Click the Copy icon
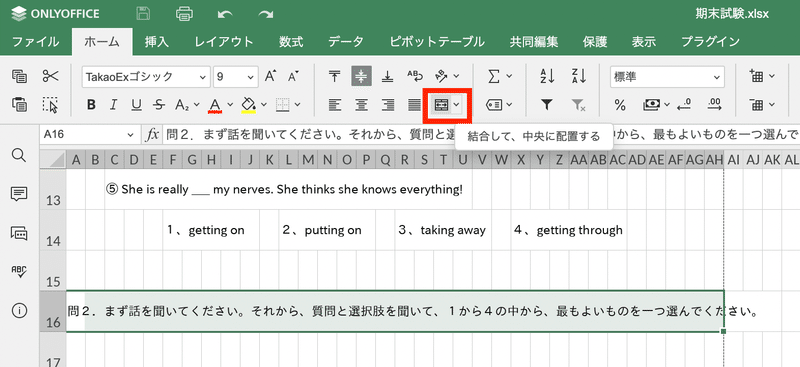This screenshot has height=367, width=800. pos(19,77)
